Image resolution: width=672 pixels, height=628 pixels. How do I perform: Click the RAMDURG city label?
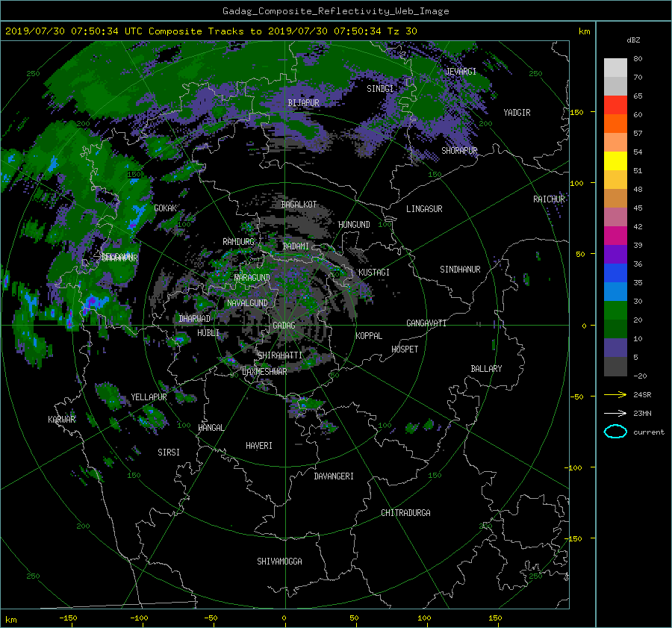click(238, 242)
